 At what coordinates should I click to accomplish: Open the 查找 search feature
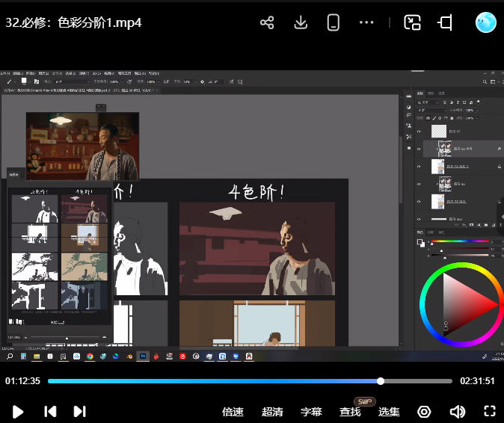click(350, 412)
